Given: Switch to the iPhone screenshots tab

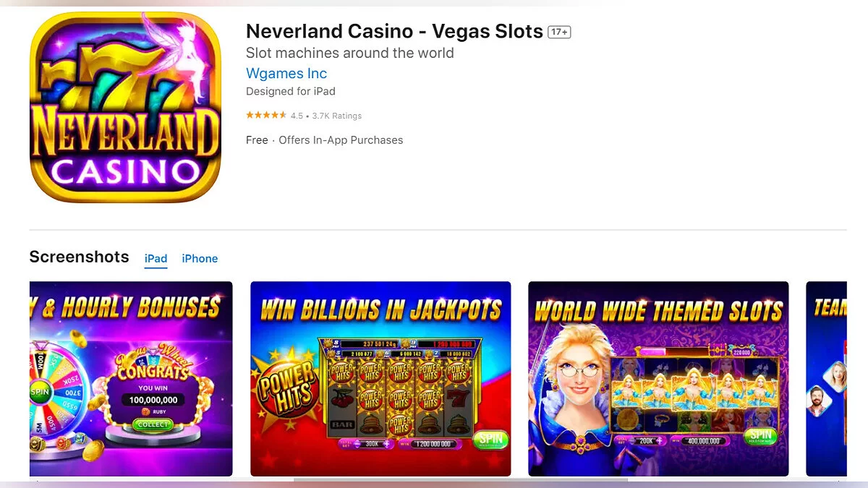Looking at the screenshot, I should 200,259.
